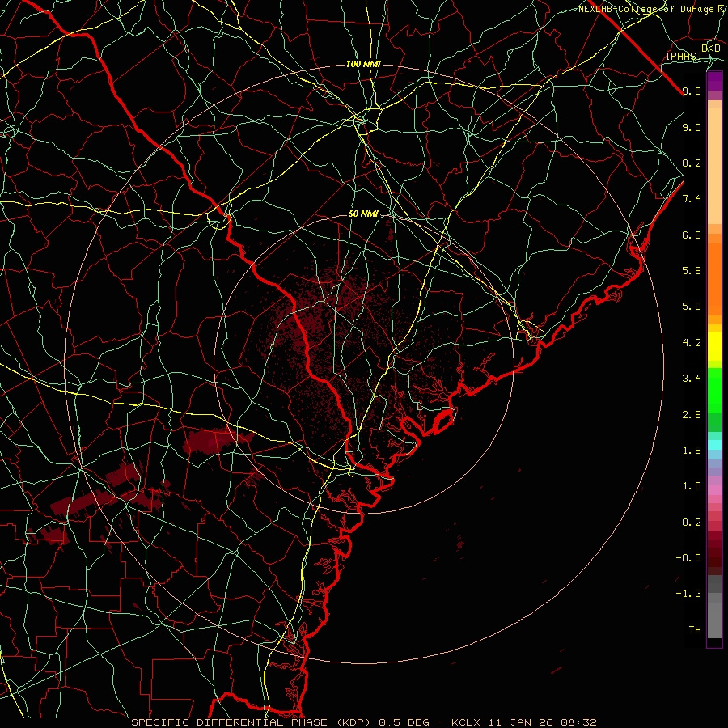728x728 pixels.
Task: Click the 0.5 DEG elevation text
Action: tap(406, 722)
